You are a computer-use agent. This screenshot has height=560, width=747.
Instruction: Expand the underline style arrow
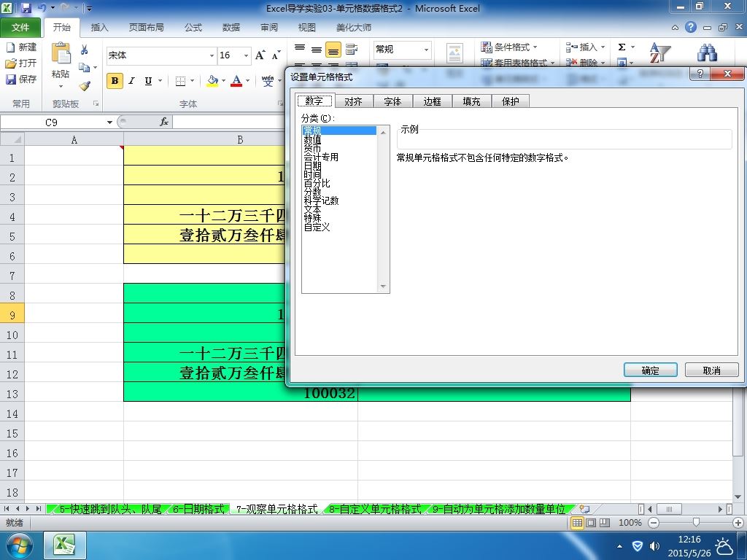pyautogui.click(x=160, y=81)
